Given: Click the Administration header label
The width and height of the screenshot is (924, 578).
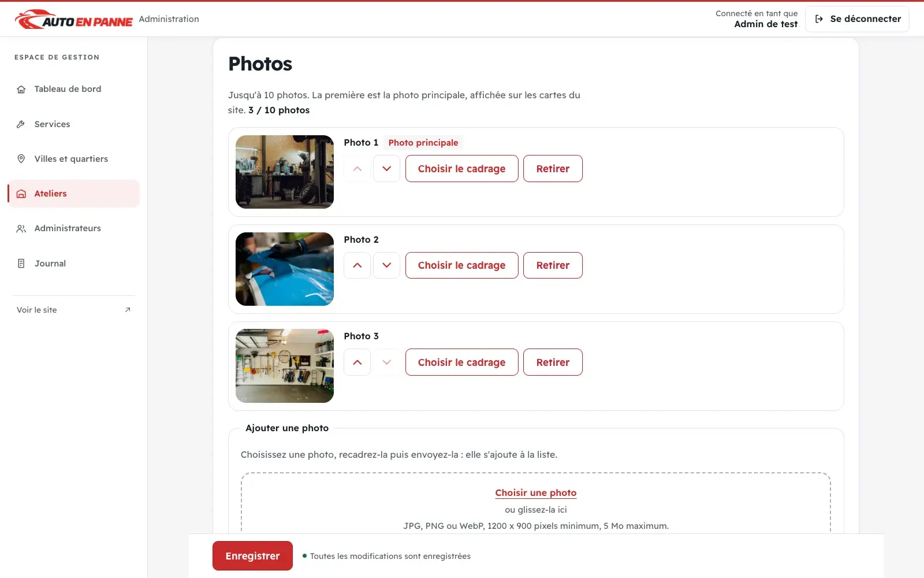Looking at the screenshot, I should pos(169,19).
